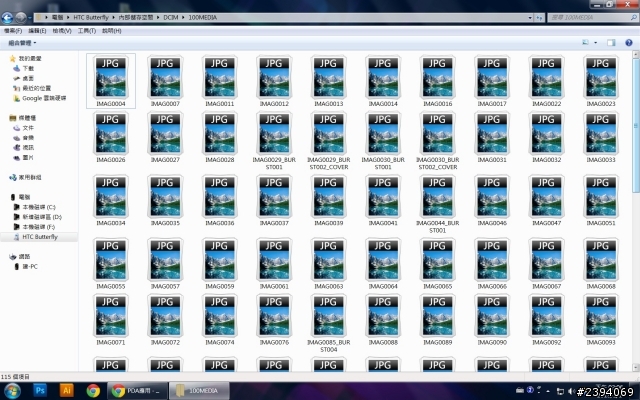Open the 工具(T) menu
This screenshot has width=640, height=400.
pos(87,31)
